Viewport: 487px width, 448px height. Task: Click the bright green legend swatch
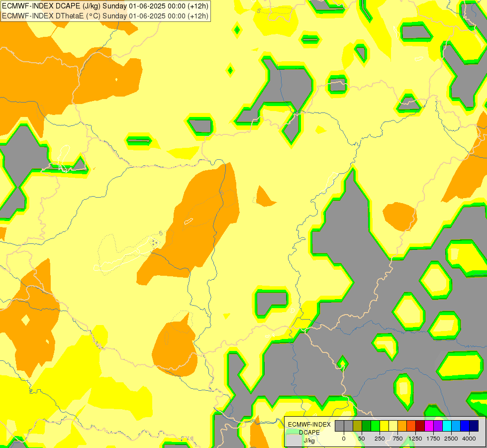point(375,426)
